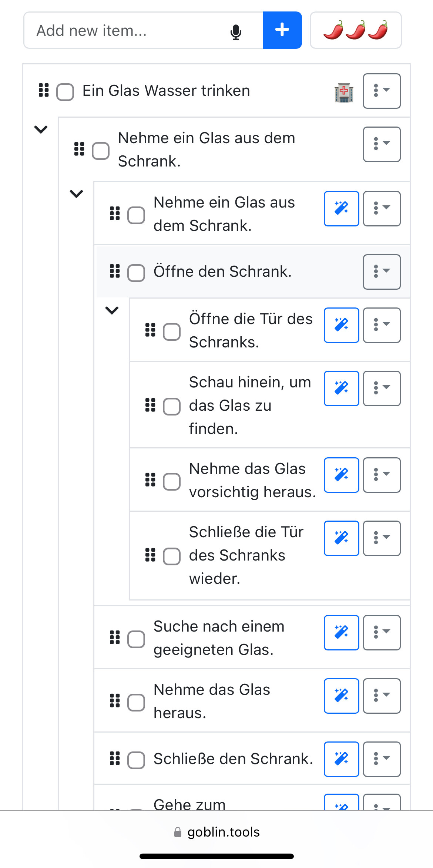The width and height of the screenshot is (433, 868).
Task: Open the chili pepper spiciness level selector
Action: click(x=355, y=30)
